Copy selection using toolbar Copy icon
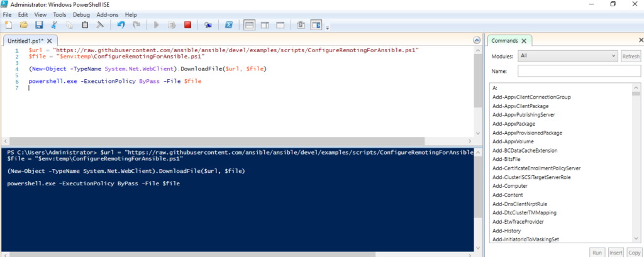The image size is (644, 257). tap(69, 25)
